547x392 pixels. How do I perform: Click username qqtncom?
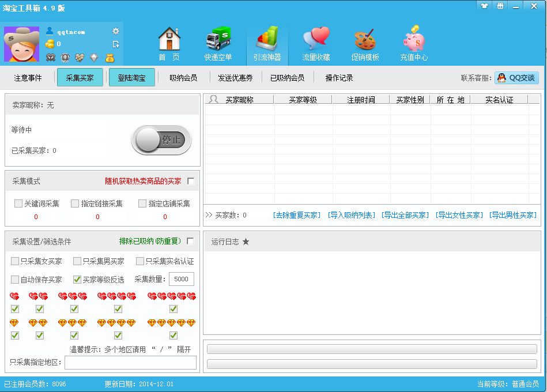pyautogui.click(x=71, y=32)
